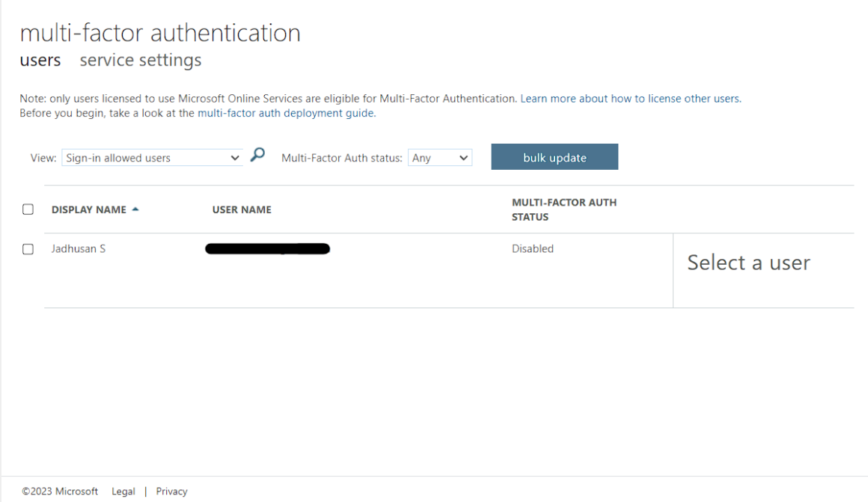Click the MULTI-FACTOR AUTH STATUS column header

(564, 209)
